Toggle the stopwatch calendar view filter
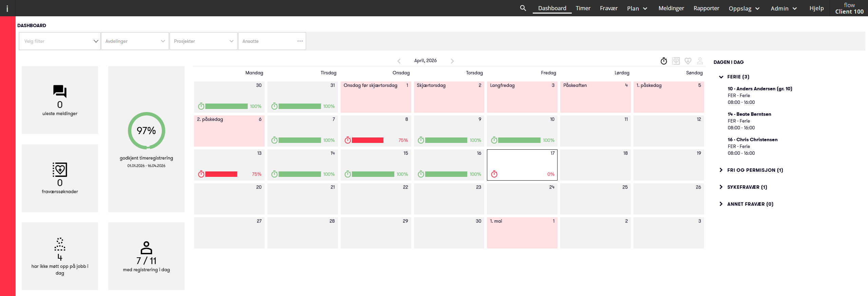Image resolution: width=868 pixels, height=296 pixels. 664,61
